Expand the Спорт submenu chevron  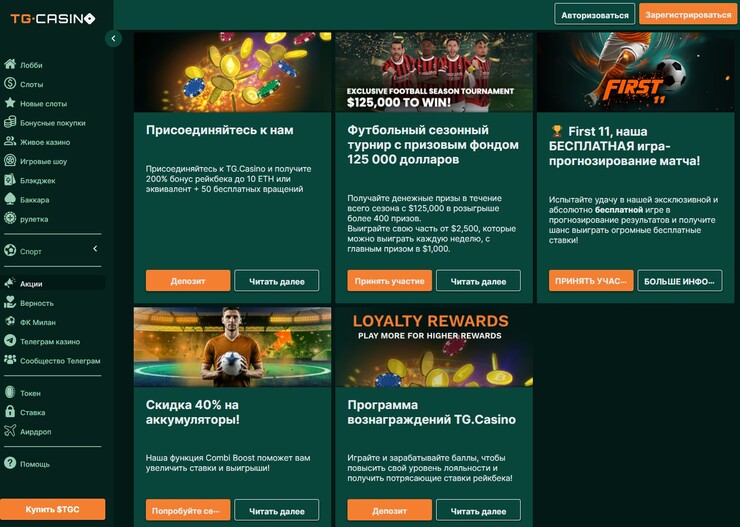click(x=95, y=249)
